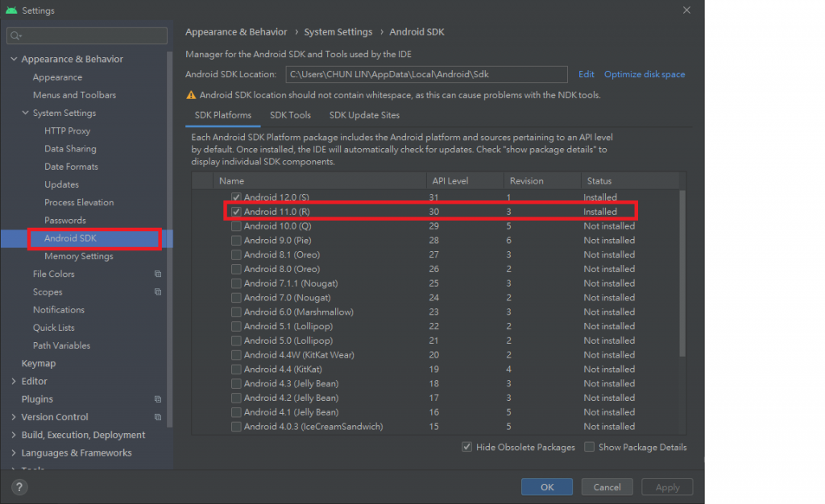Click the SDK platforms table vertical scrollbar
This screenshot has width=825, height=504.
pos(682,273)
